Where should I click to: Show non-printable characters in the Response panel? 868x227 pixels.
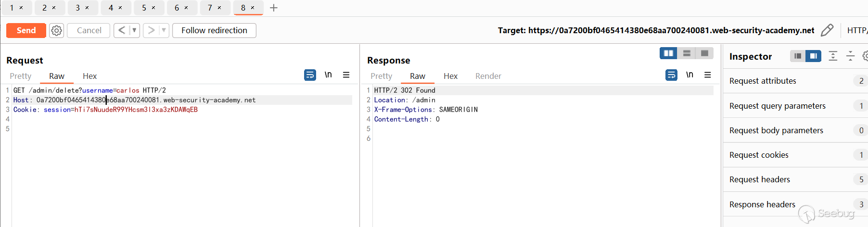(x=689, y=75)
